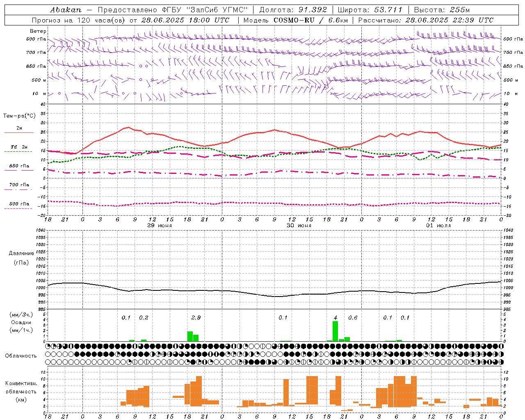Click the red line sample under 2м legend
Viewport: 525px width, 420px height.
point(19,133)
